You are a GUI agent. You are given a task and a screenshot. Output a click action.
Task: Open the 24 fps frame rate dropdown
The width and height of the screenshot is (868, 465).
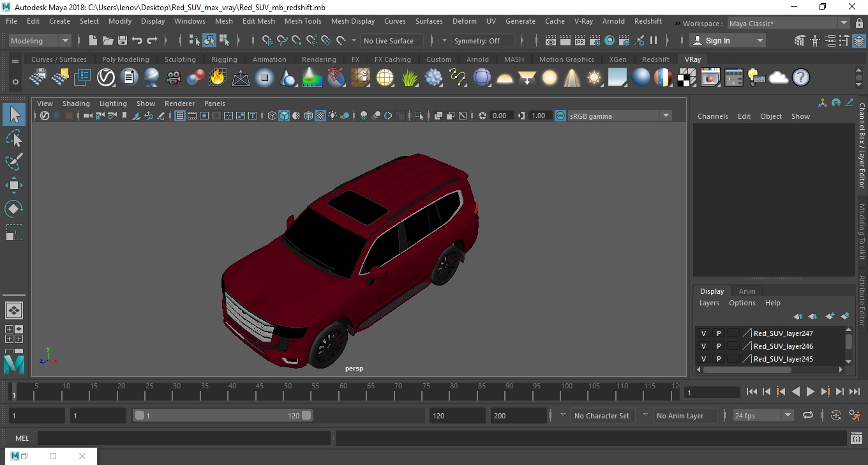coord(763,415)
